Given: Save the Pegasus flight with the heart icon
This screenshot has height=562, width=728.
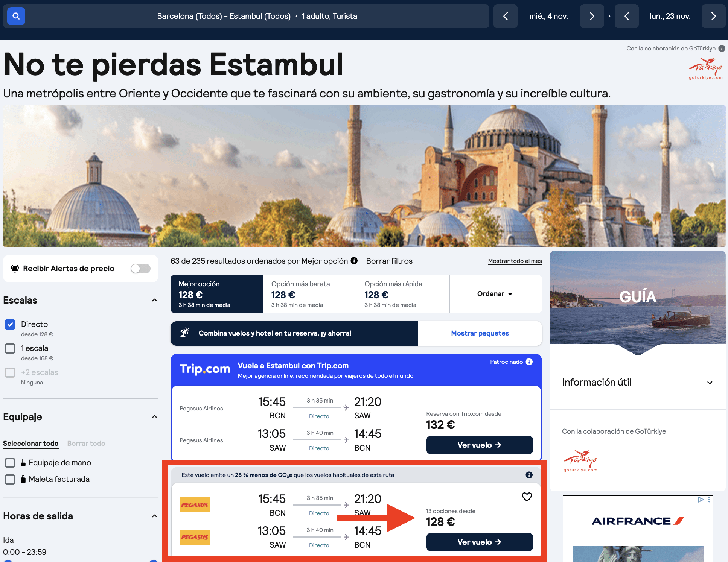Looking at the screenshot, I should point(527,497).
